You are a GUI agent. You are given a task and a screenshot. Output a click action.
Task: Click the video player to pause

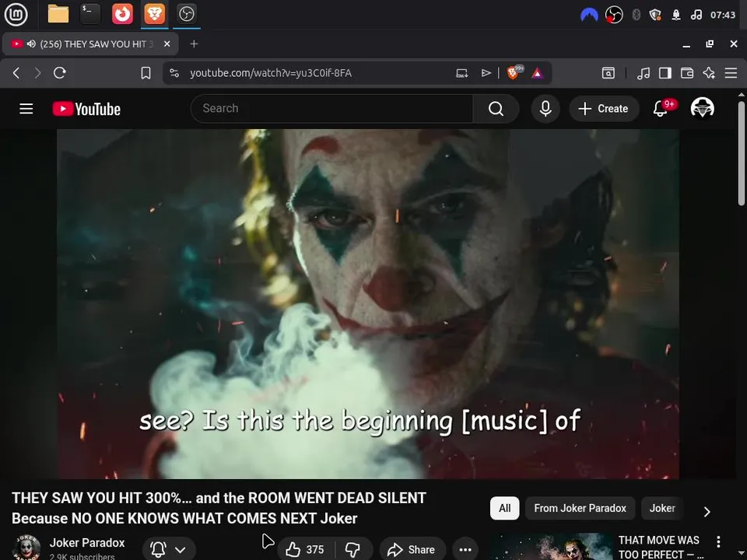tap(368, 304)
